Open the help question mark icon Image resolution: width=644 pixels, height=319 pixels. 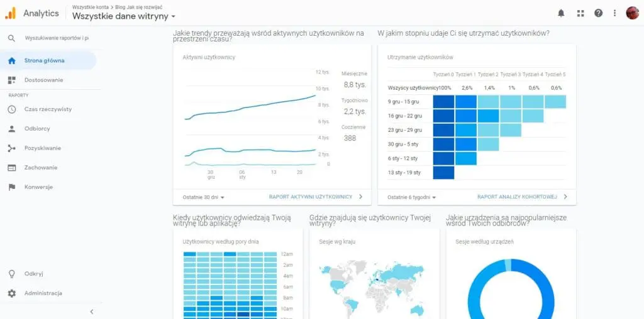point(599,13)
